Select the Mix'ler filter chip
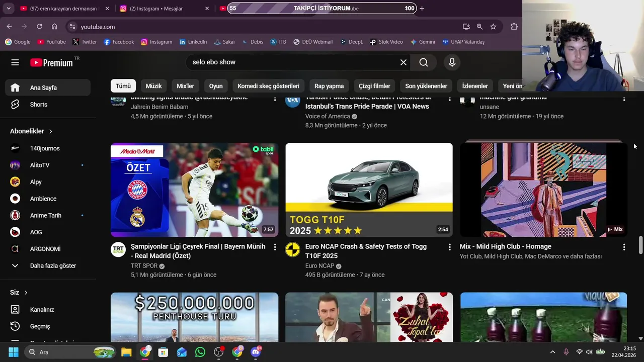This screenshot has height=362, width=644. [x=185, y=86]
